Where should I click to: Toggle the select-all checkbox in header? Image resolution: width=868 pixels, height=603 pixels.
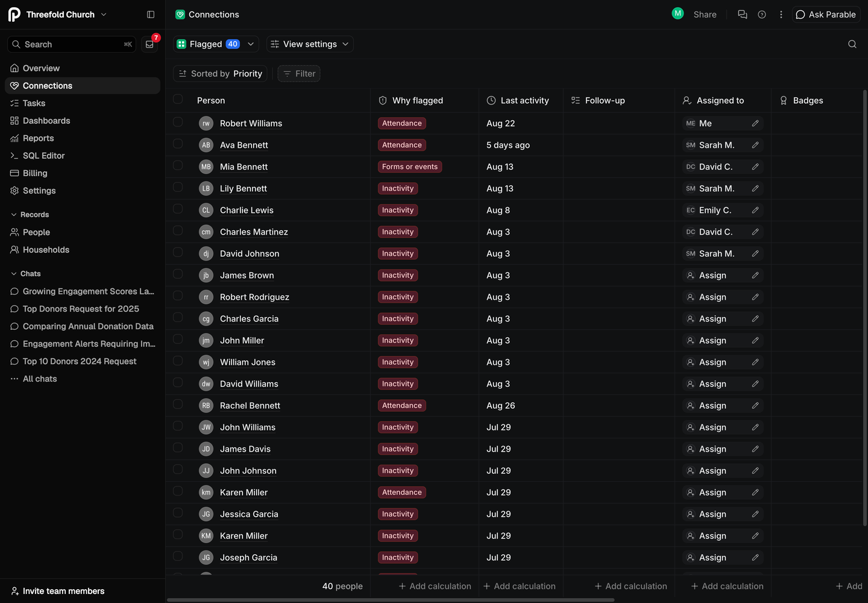(x=178, y=99)
